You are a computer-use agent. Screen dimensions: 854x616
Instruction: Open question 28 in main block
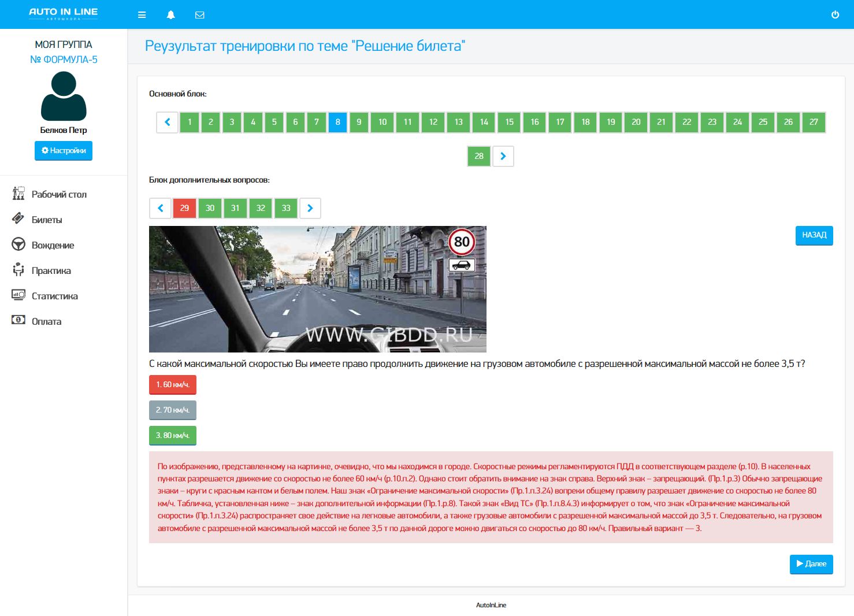pyautogui.click(x=479, y=156)
